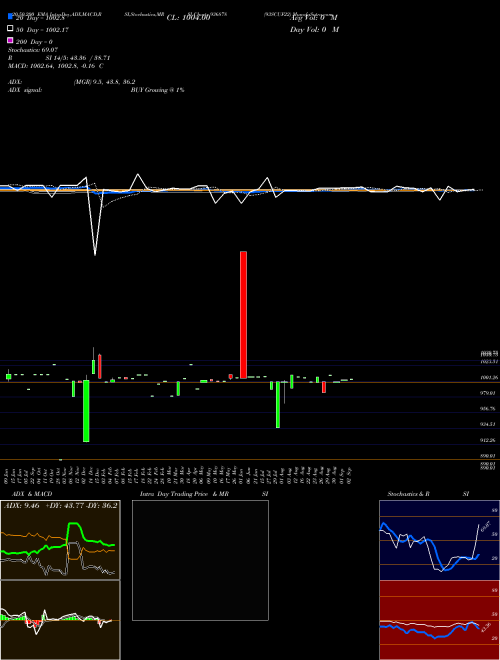Click the red candle near late August
Screen dimensions: 500x660
324,387
